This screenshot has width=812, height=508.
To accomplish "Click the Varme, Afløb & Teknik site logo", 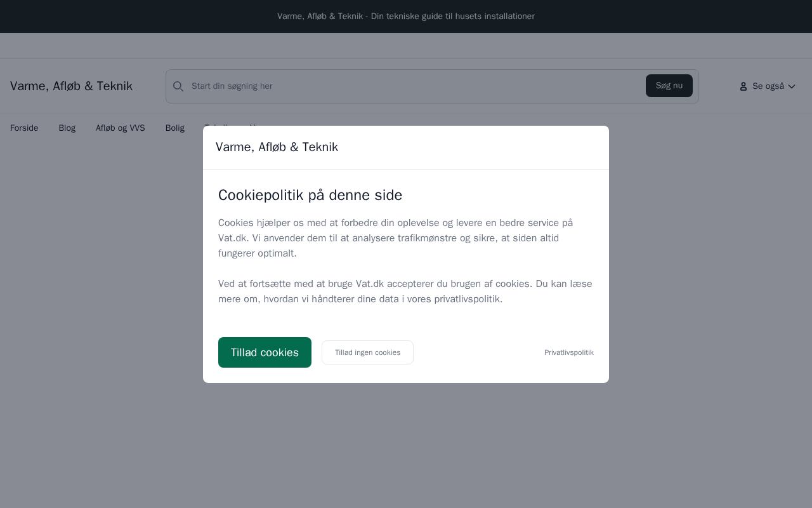I will click(71, 86).
